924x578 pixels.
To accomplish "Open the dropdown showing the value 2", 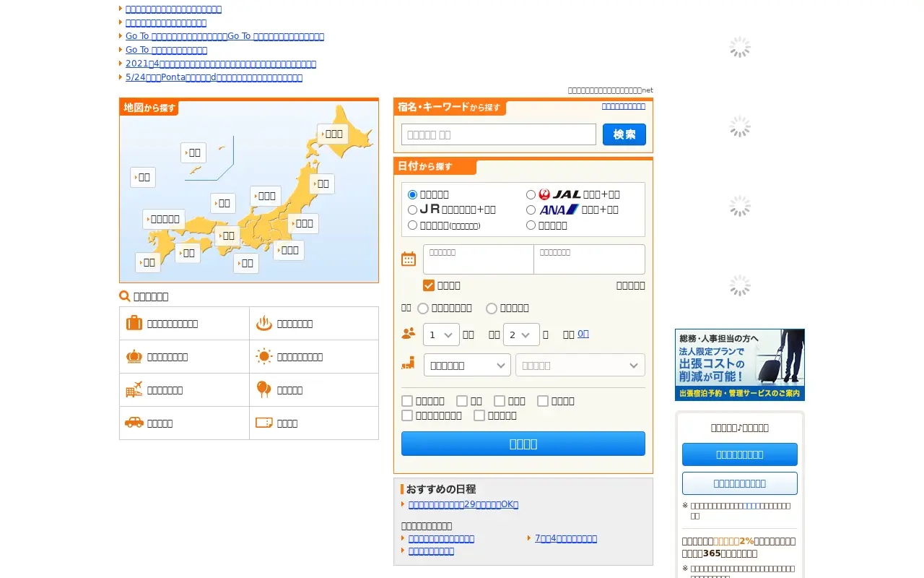I will pos(521,335).
